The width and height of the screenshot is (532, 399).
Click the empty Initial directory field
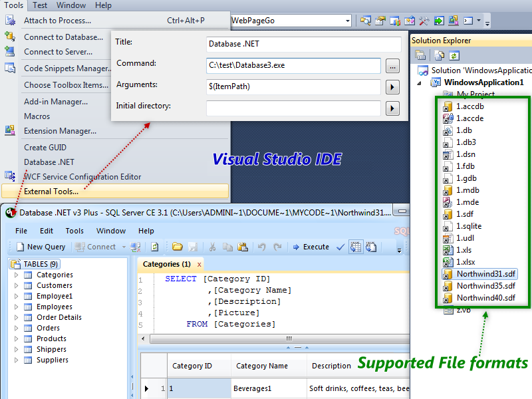(293, 108)
